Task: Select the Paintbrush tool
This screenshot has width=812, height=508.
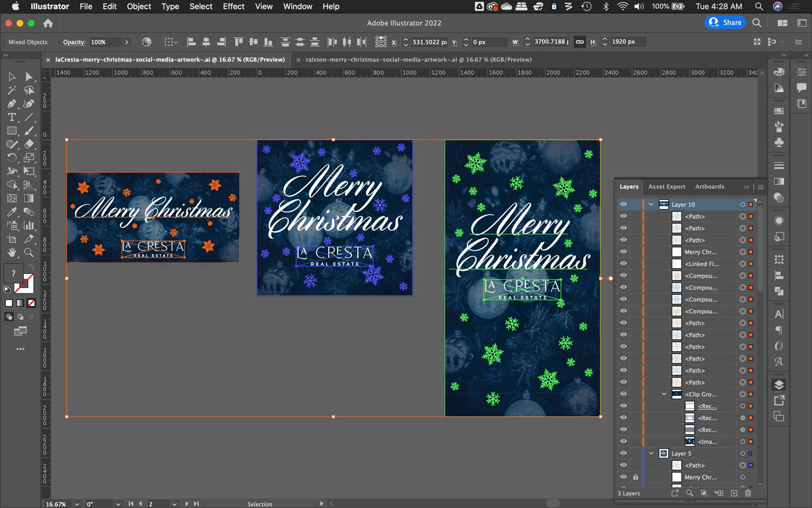Action: click(29, 131)
